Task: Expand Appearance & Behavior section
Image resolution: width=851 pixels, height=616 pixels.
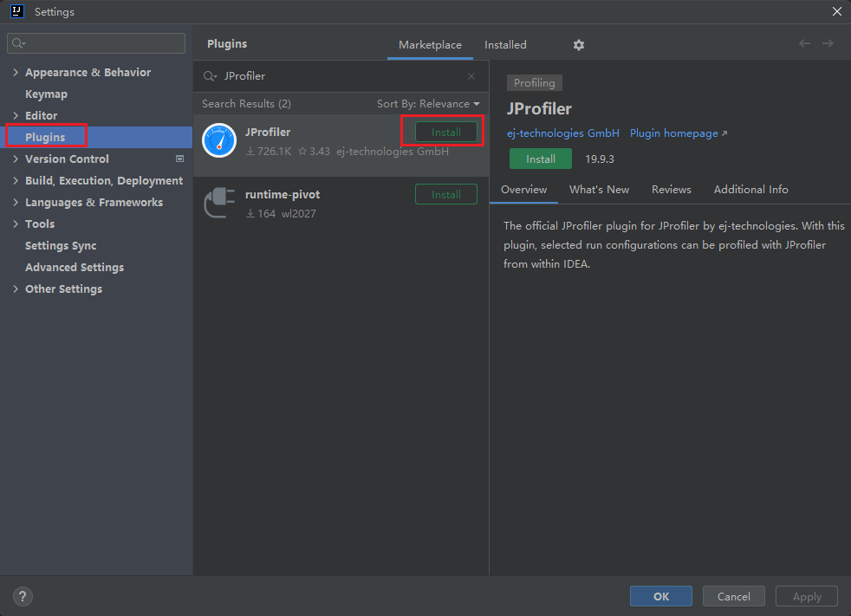Action: click(x=16, y=72)
